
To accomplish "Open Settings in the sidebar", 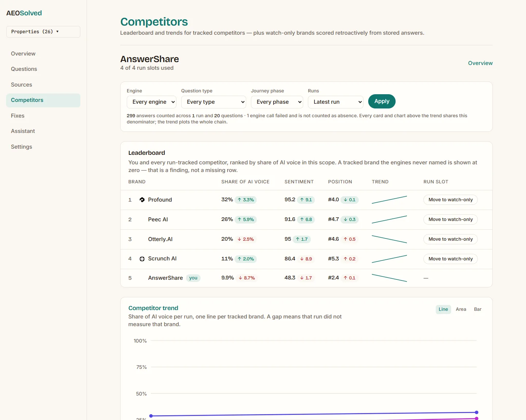I will tap(43, 147).
